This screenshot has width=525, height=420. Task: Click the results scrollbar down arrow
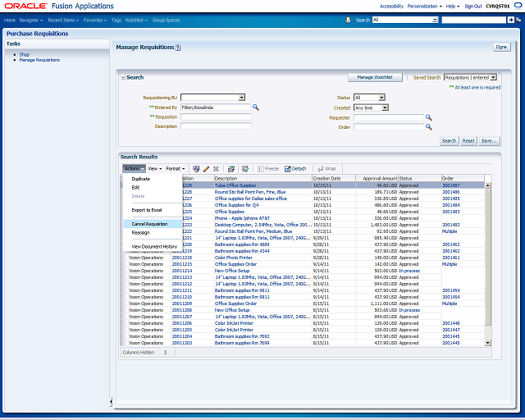pos(488,343)
